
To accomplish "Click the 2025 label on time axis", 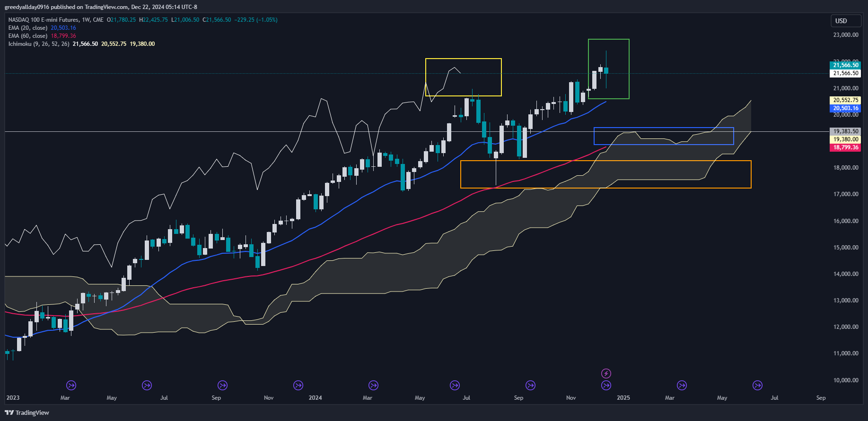I will [623, 398].
